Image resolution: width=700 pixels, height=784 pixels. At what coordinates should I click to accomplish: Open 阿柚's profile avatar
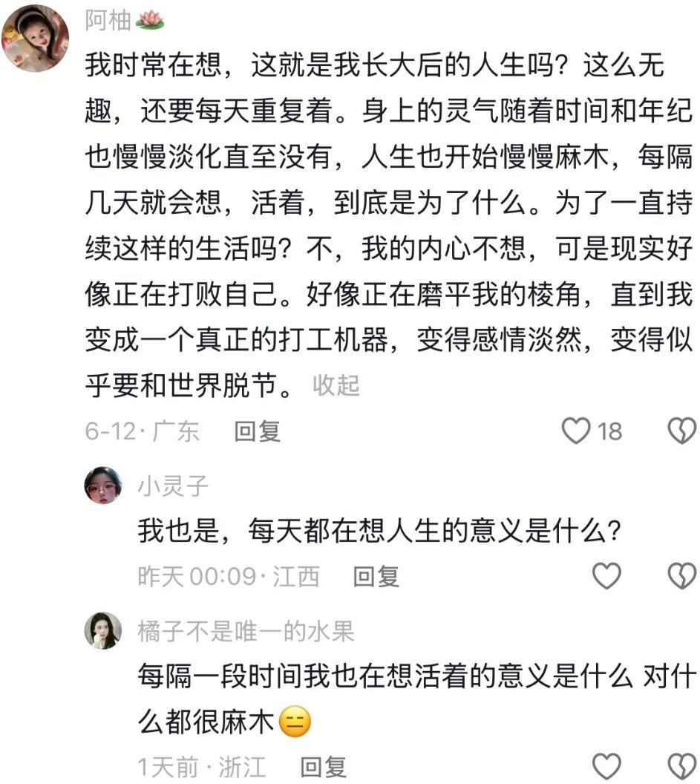coord(35,38)
